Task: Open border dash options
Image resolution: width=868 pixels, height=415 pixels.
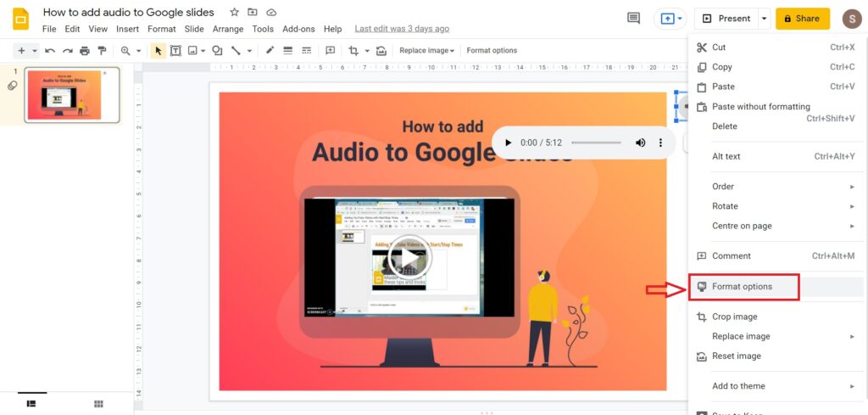Action: point(306,50)
